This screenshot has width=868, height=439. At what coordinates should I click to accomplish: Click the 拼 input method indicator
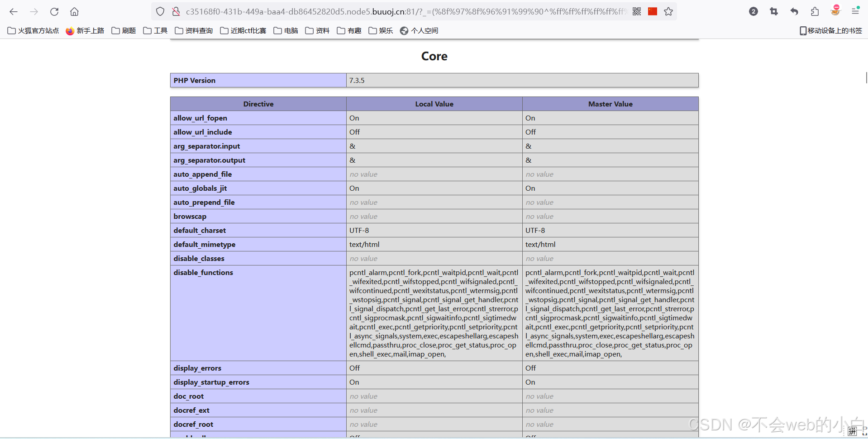[x=852, y=431]
